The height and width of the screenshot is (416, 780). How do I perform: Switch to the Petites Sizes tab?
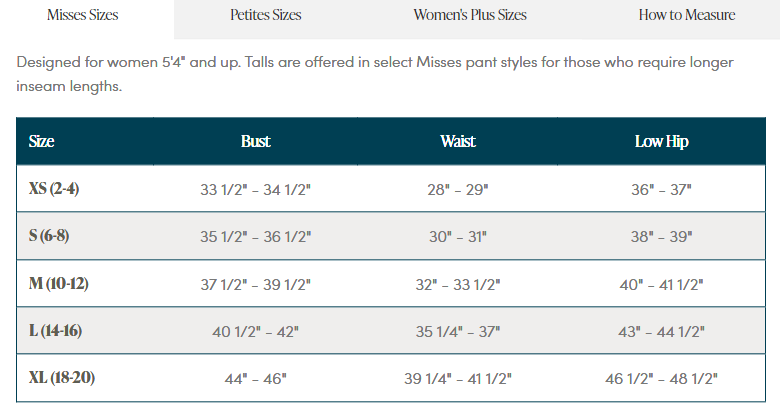coord(266,15)
